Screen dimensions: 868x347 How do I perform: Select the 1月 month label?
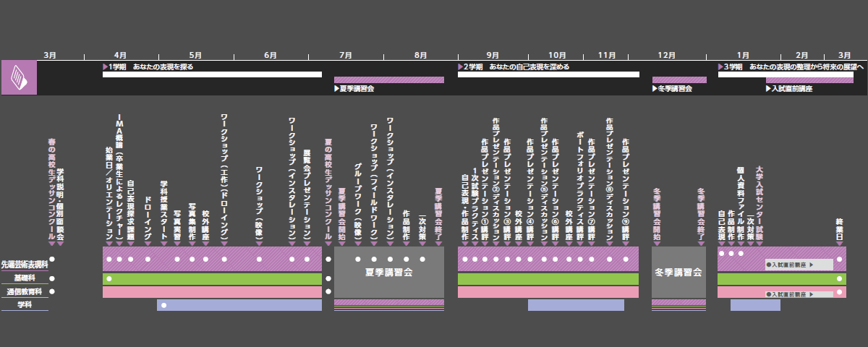tap(743, 55)
